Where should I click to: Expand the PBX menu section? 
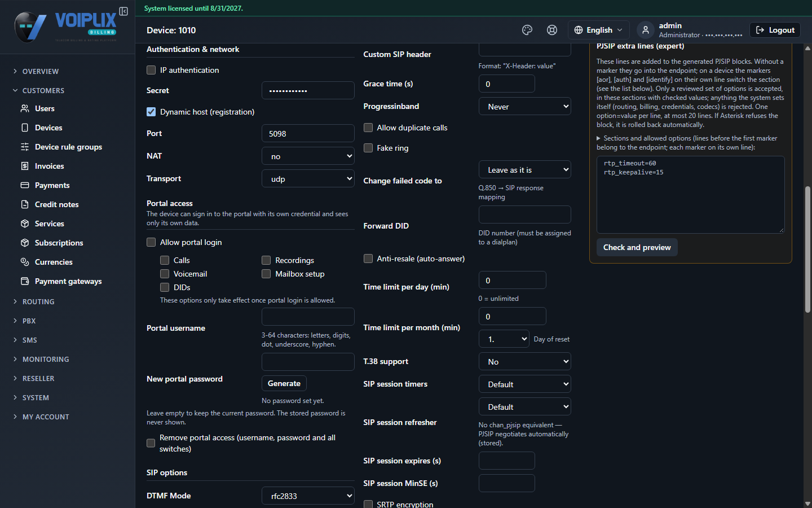tap(29, 321)
